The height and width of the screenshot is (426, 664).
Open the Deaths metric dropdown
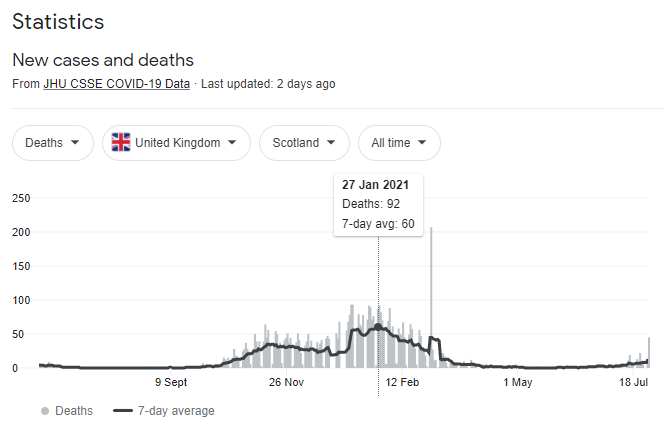pos(53,143)
